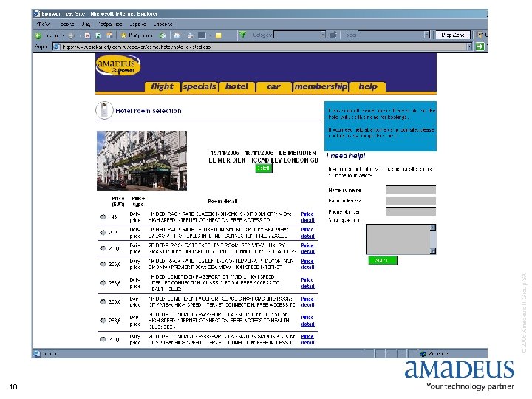Select king bed Le Meridien Passport city view

103,282
